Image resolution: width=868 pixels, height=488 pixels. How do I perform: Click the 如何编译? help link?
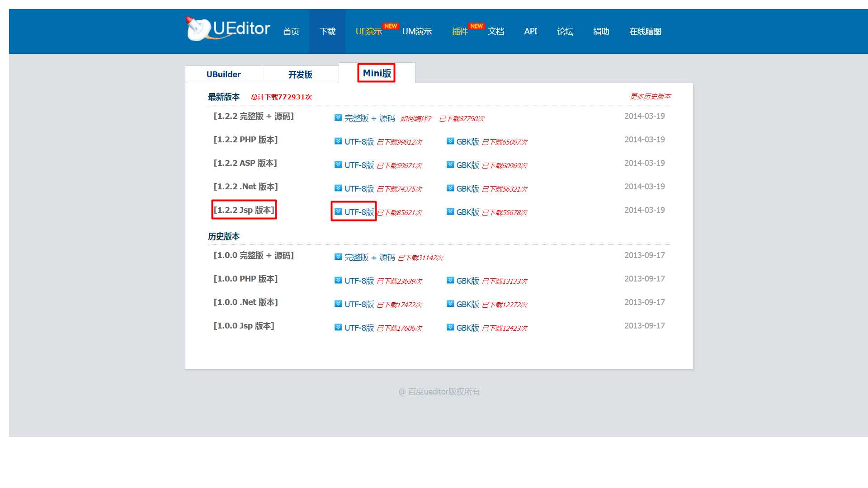point(415,119)
